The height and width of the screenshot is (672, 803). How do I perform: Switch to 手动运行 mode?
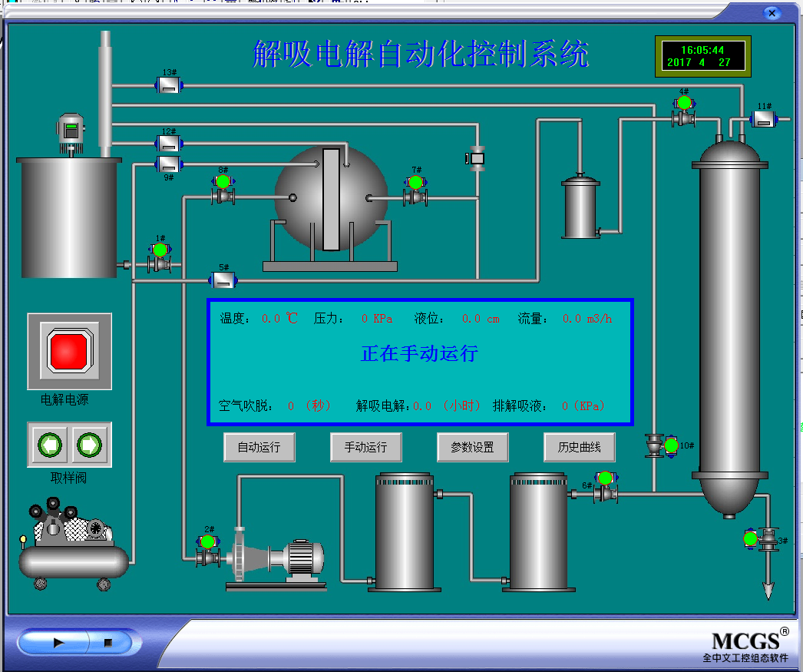point(365,447)
